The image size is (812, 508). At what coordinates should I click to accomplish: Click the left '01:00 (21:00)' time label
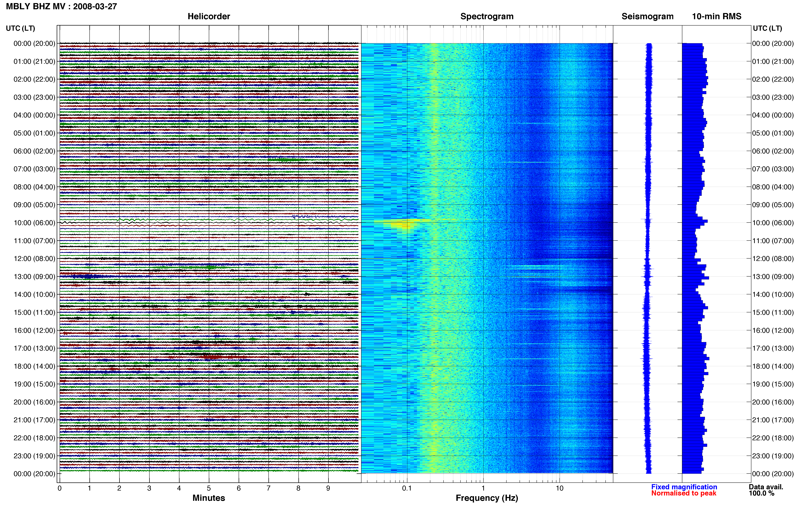[34, 62]
